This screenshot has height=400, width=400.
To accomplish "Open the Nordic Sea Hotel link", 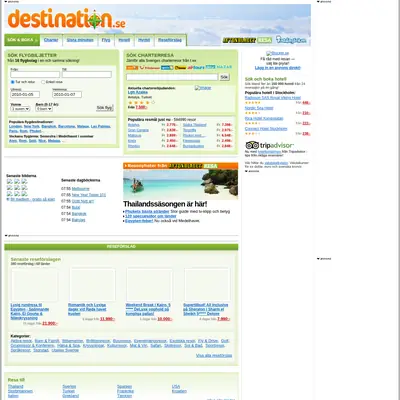I will pos(259,108).
